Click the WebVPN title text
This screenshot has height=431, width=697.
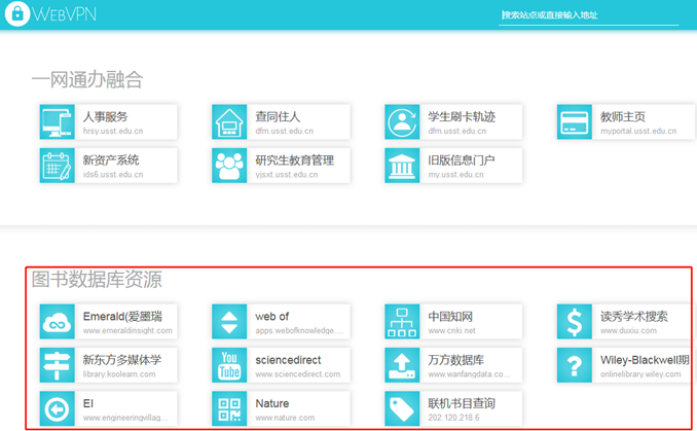(x=64, y=14)
